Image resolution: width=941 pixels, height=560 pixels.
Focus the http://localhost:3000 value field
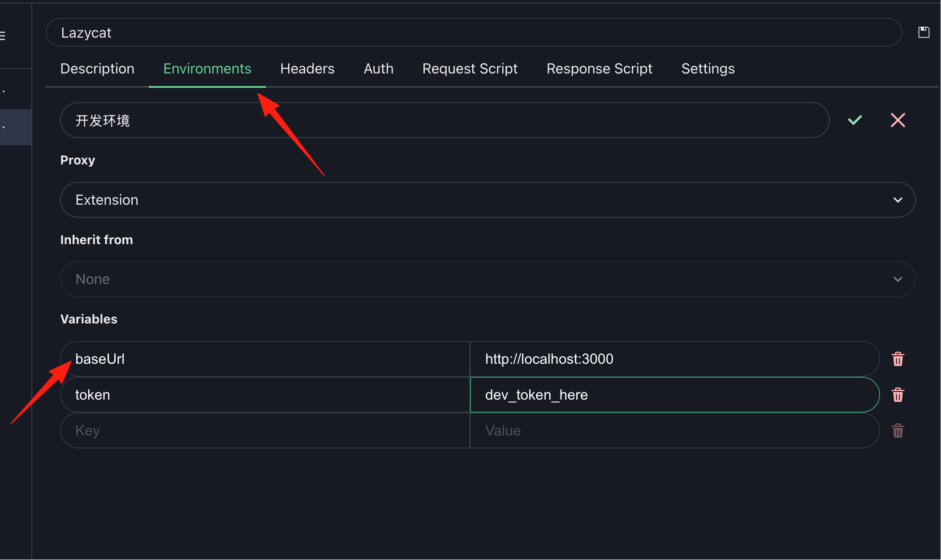click(674, 359)
